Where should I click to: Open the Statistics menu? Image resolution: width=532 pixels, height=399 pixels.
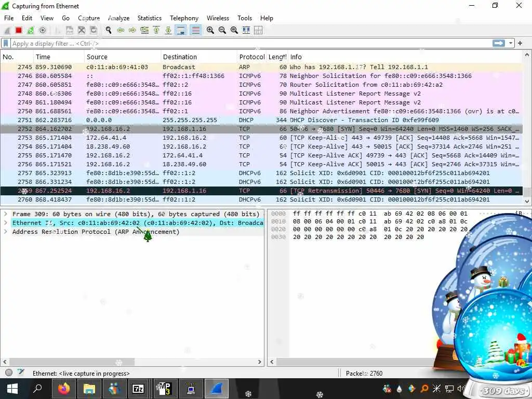[149, 18]
